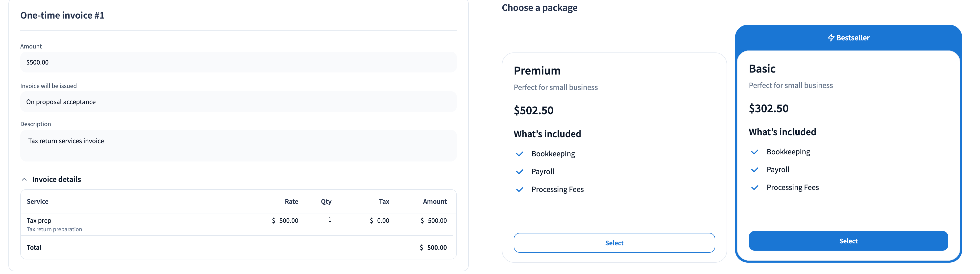This screenshot has width=980, height=274.
Task: Click the Qty value for Tax prep
Action: click(x=329, y=220)
